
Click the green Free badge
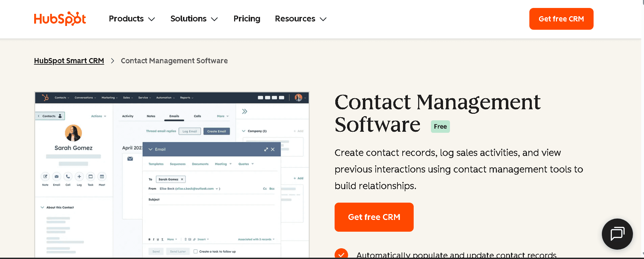(440, 127)
